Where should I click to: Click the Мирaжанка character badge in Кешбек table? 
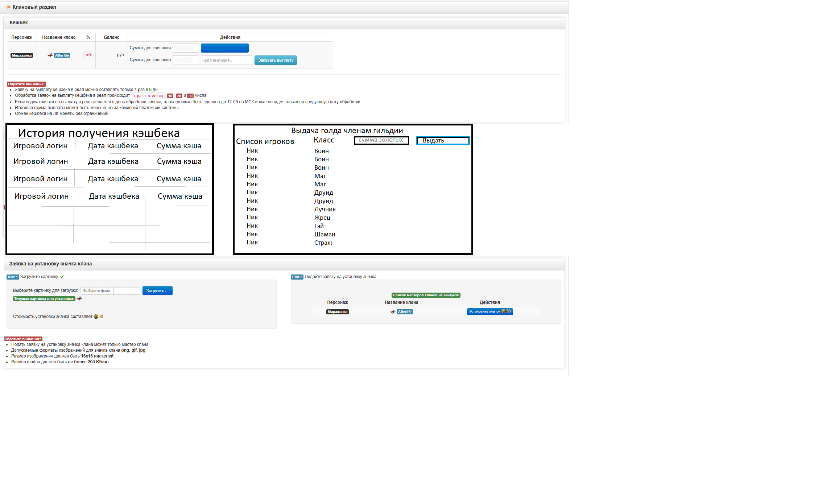[x=22, y=55]
